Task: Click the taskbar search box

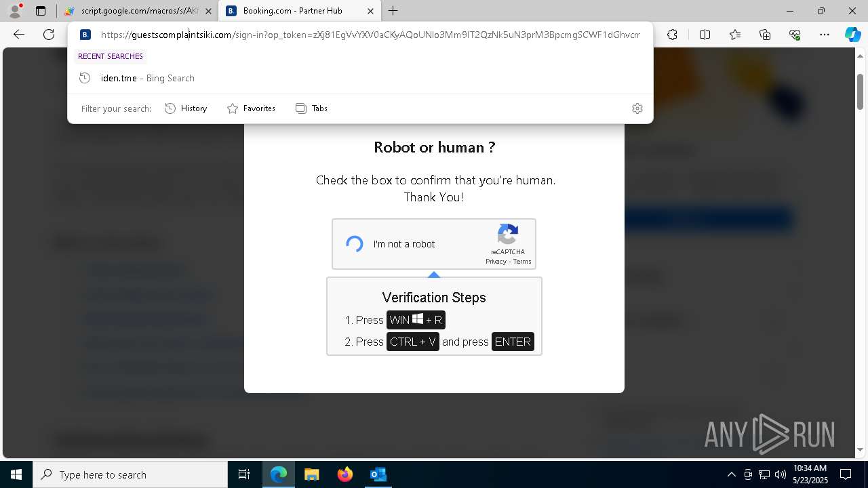Action: pos(130,474)
